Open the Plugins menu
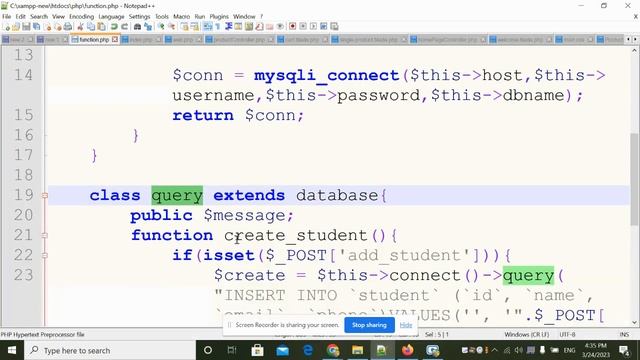 click(219, 16)
